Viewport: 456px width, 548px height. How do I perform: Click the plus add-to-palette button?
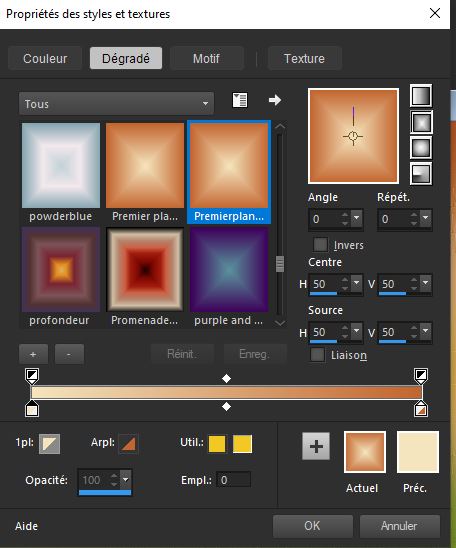[316, 446]
